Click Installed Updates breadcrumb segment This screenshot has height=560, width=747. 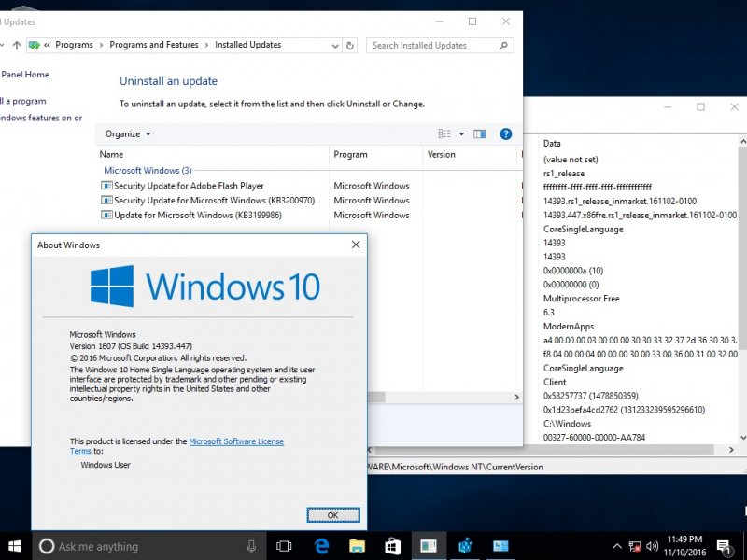[x=247, y=45]
